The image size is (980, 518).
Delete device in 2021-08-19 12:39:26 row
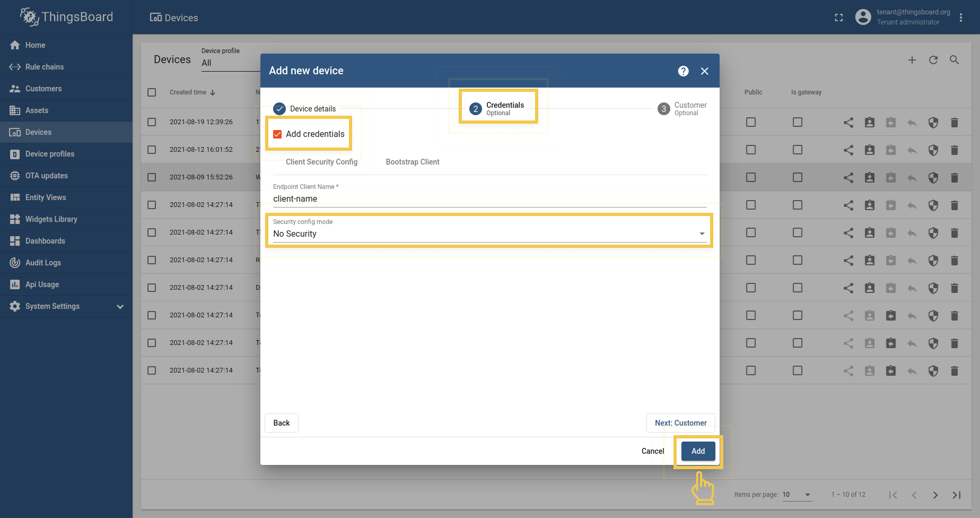click(x=954, y=123)
